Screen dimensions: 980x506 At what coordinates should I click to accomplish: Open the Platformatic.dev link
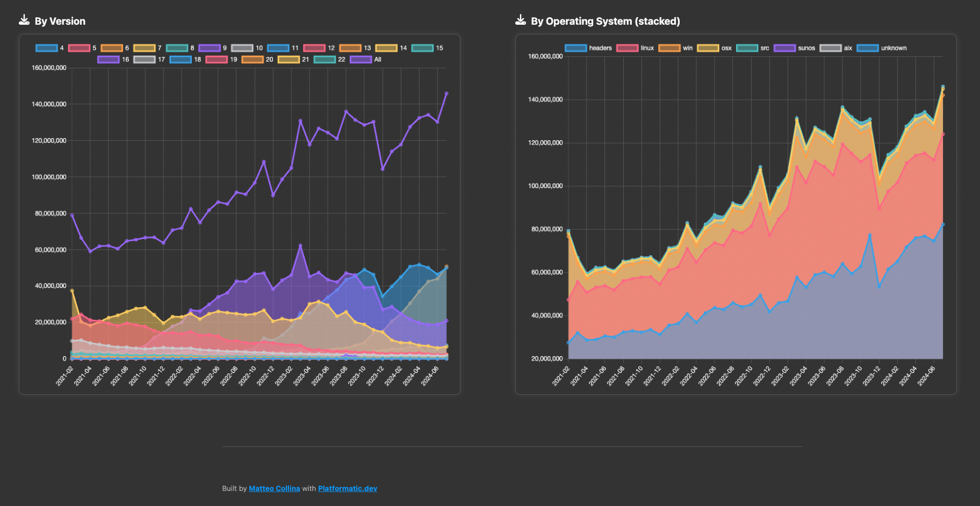tap(347, 488)
